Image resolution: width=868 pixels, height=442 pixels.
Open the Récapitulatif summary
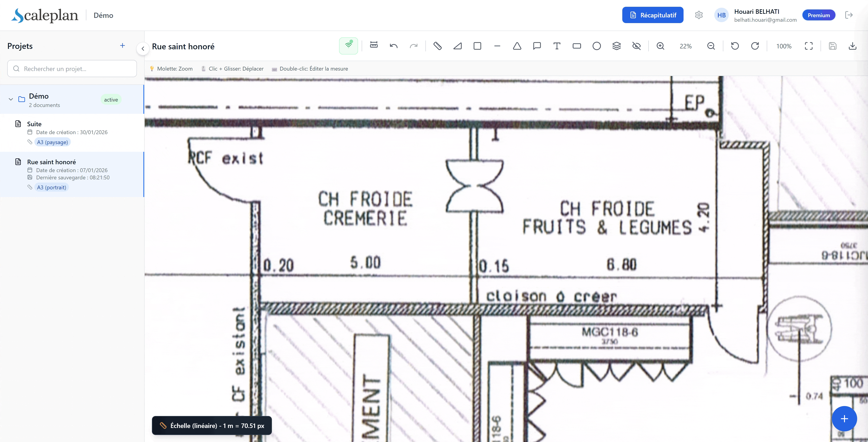(x=653, y=15)
